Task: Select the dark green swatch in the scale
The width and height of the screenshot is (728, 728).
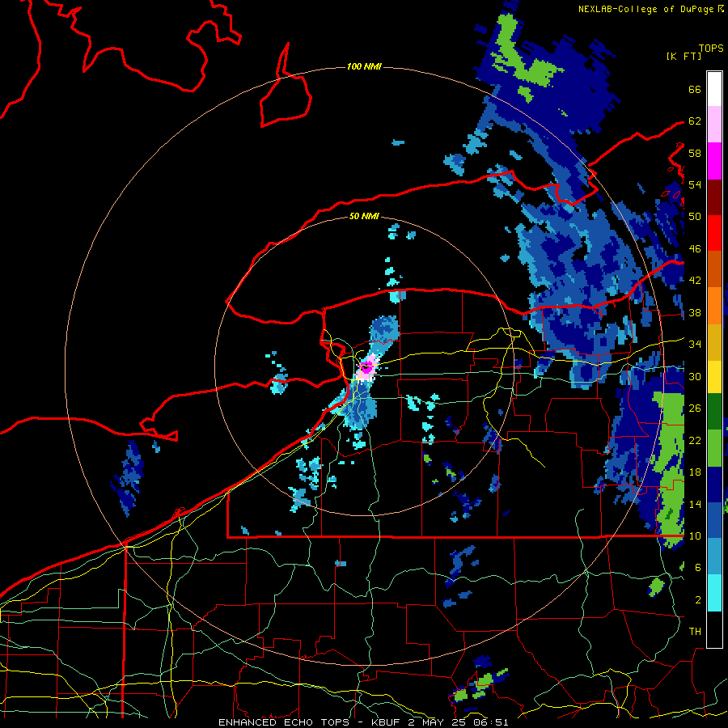Action: [x=714, y=411]
